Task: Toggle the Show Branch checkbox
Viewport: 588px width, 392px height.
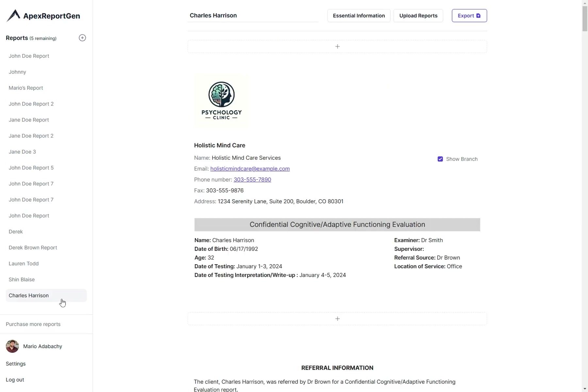Action: click(x=440, y=159)
